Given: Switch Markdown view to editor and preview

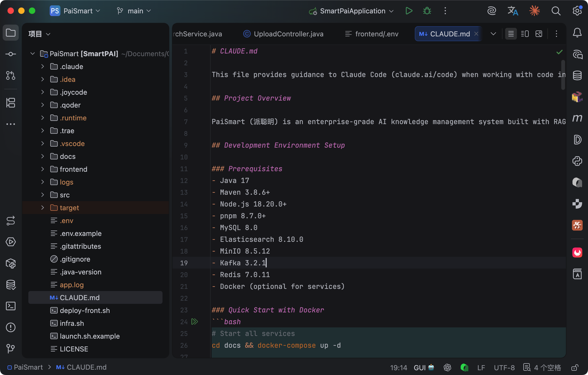Looking at the screenshot, I should point(525,34).
